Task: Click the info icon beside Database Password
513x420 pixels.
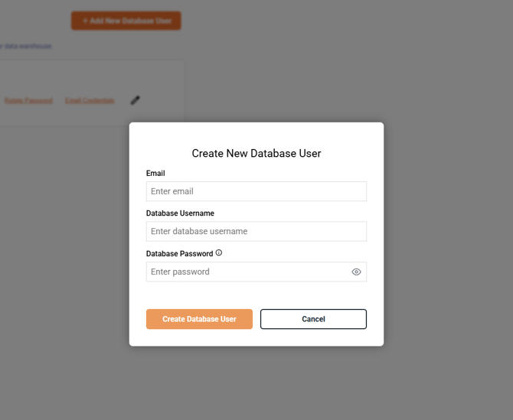Action: coord(219,252)
